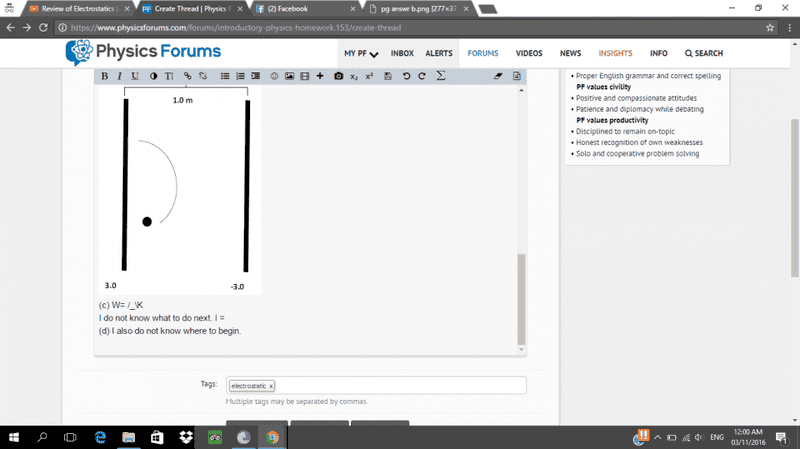This screenshot has height=449, width=800.
Task: Toggle bold formatting in the editor toolbar
Action: pyautogui.click(x=105, y=76)
